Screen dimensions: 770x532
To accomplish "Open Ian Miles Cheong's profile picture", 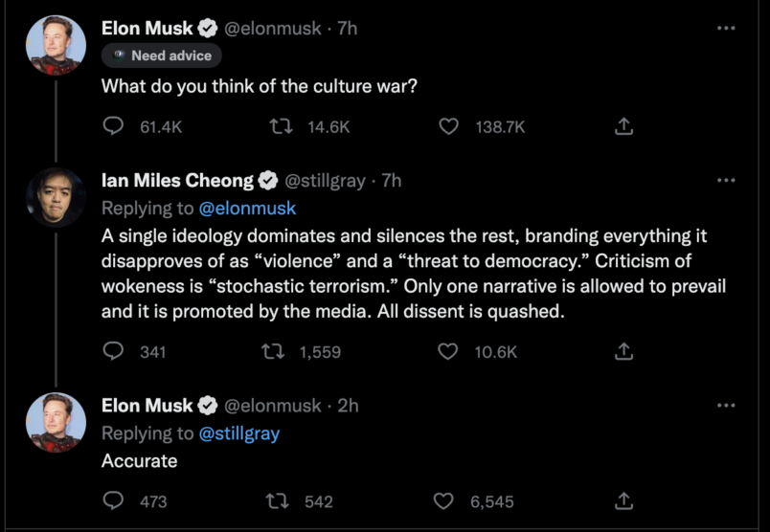I will click(56, 197).
